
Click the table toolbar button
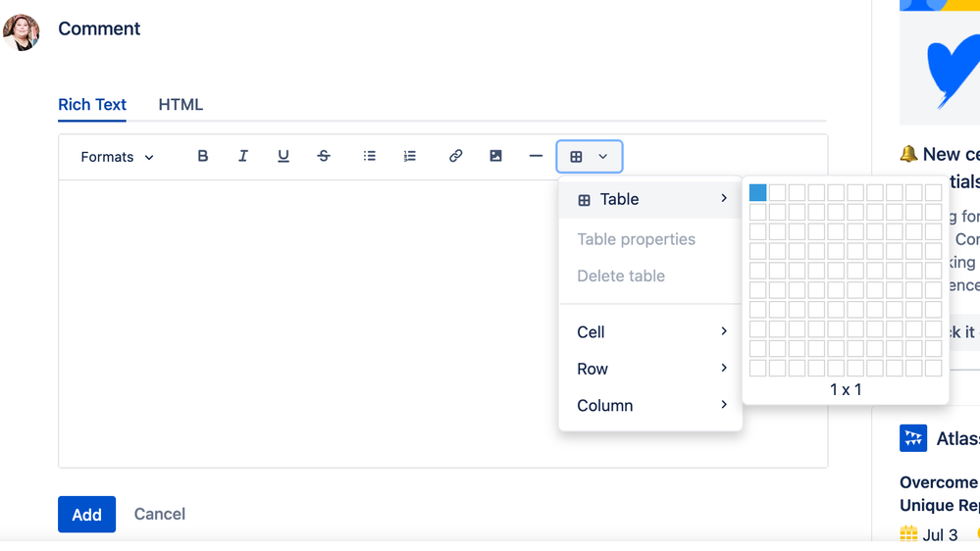(590, 156)
